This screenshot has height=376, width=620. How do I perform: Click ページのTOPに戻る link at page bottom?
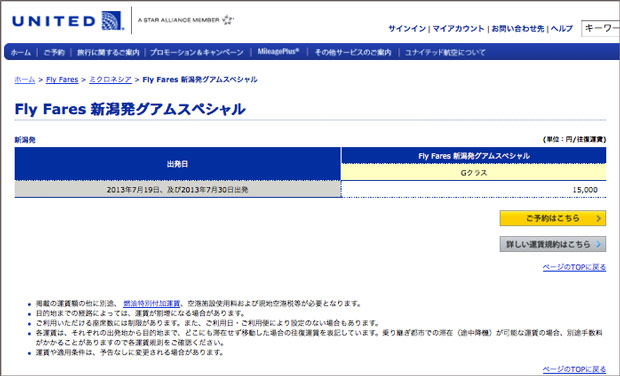[x=574, y=370]
